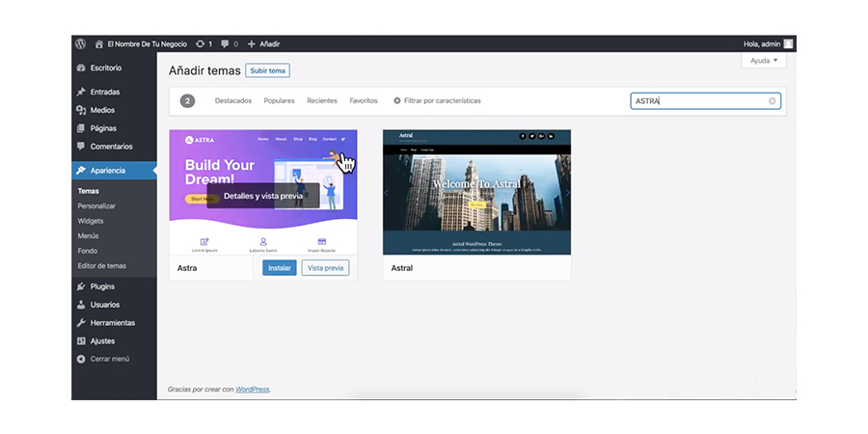The width and height of the screenshot is (868, 434).
Task: Click Vista previa on the Astra theme
Action: [326, 268]
